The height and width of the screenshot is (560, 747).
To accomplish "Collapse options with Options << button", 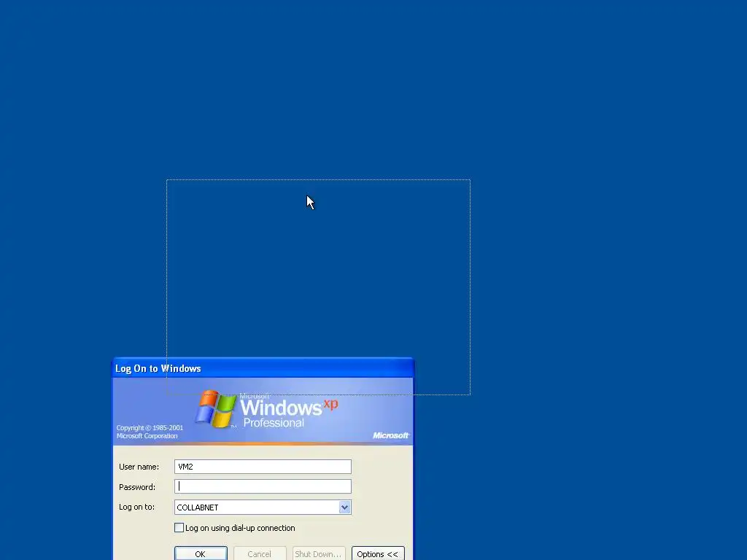I will (x=378, y=554).
